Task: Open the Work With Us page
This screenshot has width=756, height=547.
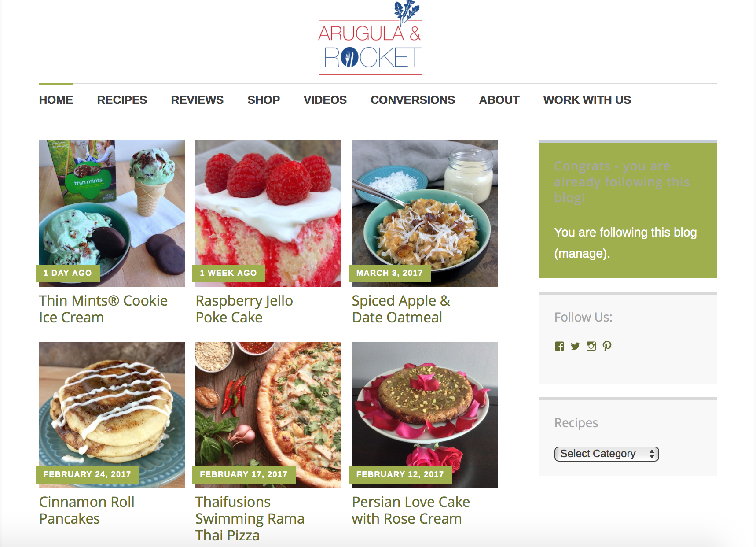Action: coord(587,100)
